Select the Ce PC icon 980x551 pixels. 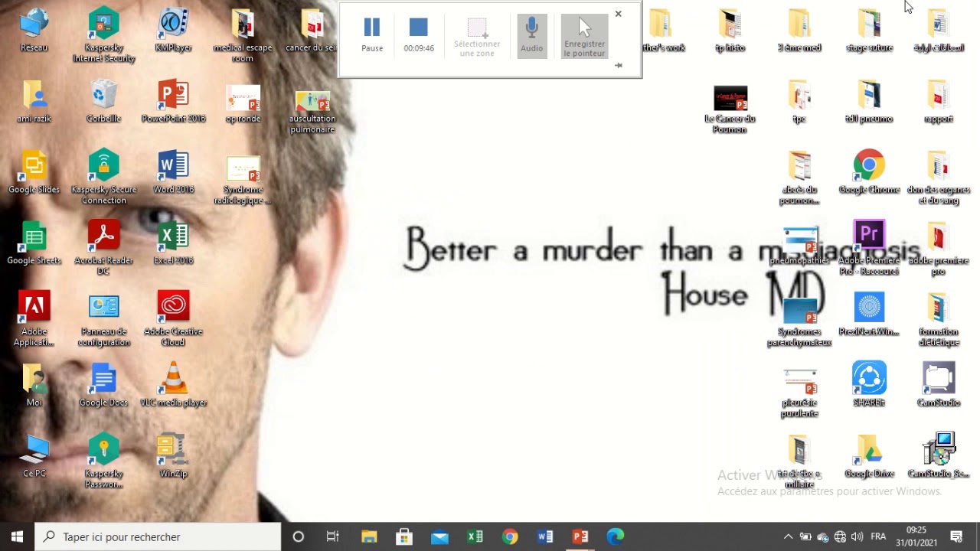tap(34, 456)
